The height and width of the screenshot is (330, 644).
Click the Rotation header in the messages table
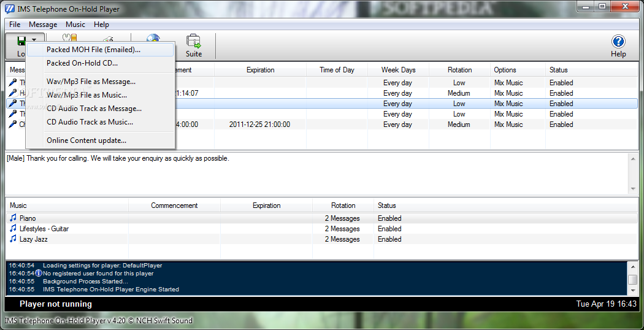[459, 70]
